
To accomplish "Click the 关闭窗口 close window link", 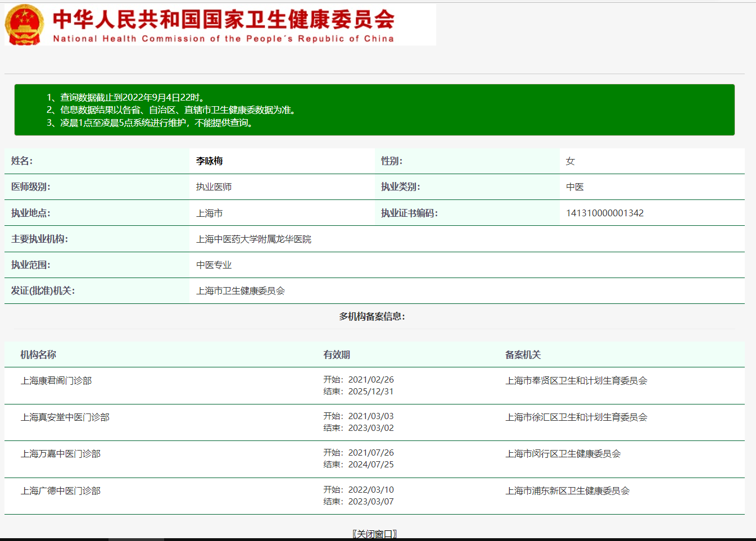I will [375, 534].
